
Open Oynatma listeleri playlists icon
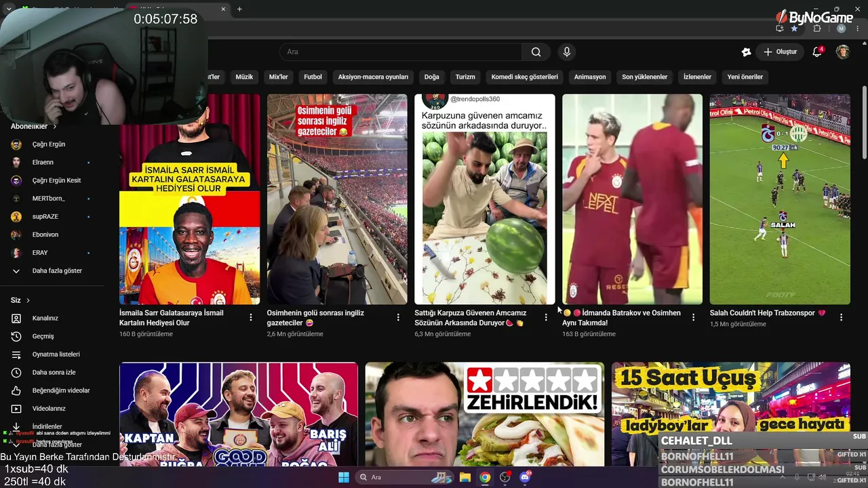click(x=16, y=354)
